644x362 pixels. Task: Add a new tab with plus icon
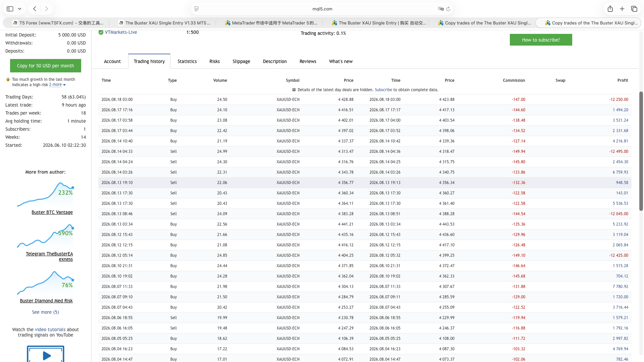622,9
